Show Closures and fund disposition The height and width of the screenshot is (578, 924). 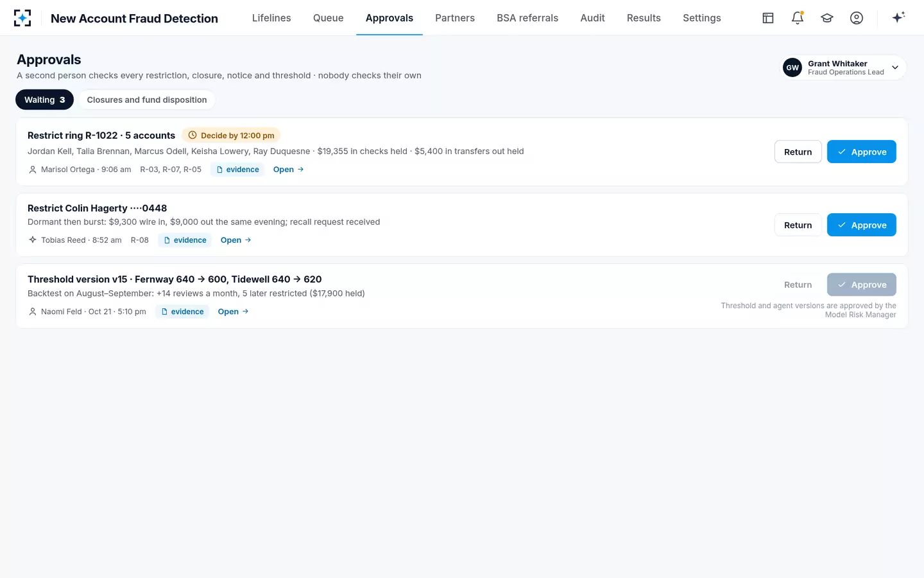click(147, 100)
